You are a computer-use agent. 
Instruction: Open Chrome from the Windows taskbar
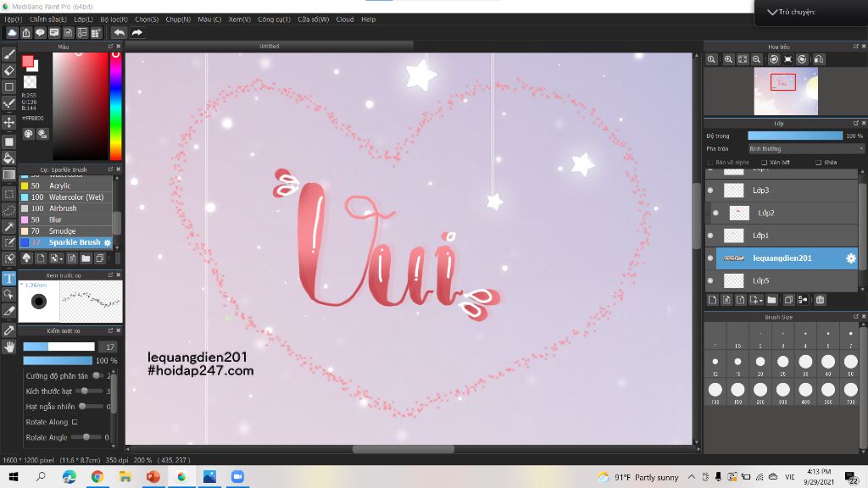pos(97,477)
